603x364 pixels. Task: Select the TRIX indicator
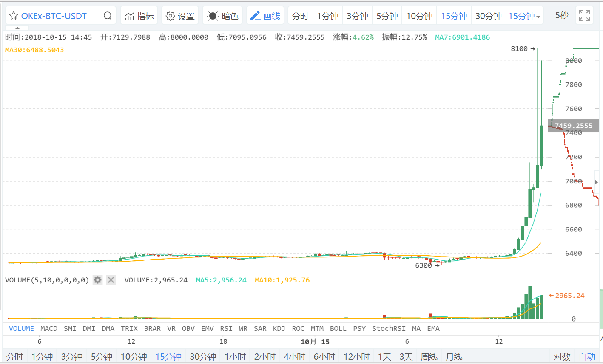(x=129, y=329)
